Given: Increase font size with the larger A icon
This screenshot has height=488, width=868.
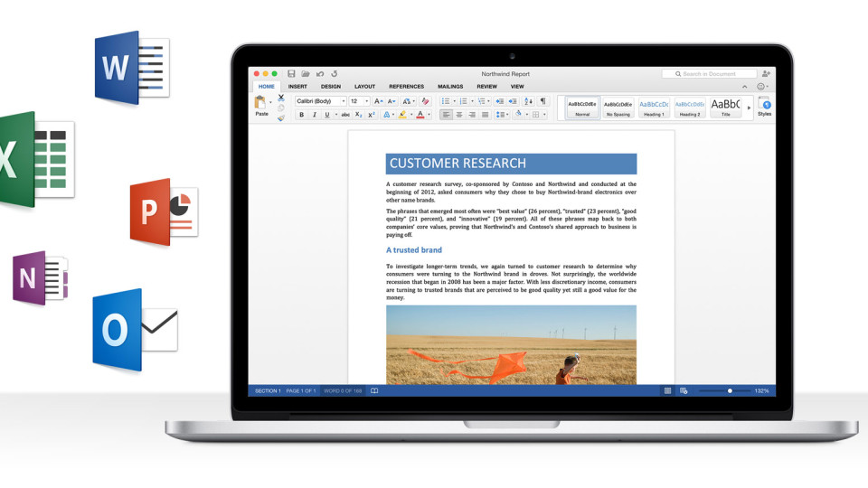Looking at the screenshot, I should click(378, 101).
